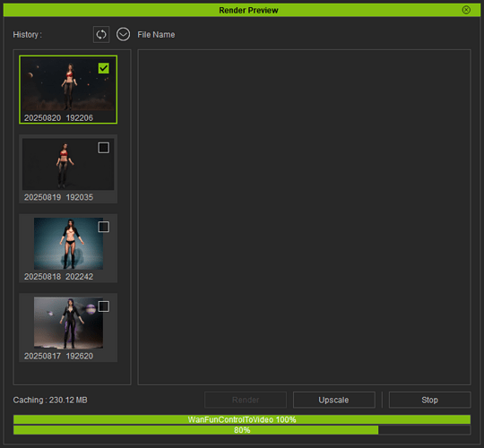Open the File Name sort dropdown
This screenshot has width=484, height=448.
coord(123,35)
